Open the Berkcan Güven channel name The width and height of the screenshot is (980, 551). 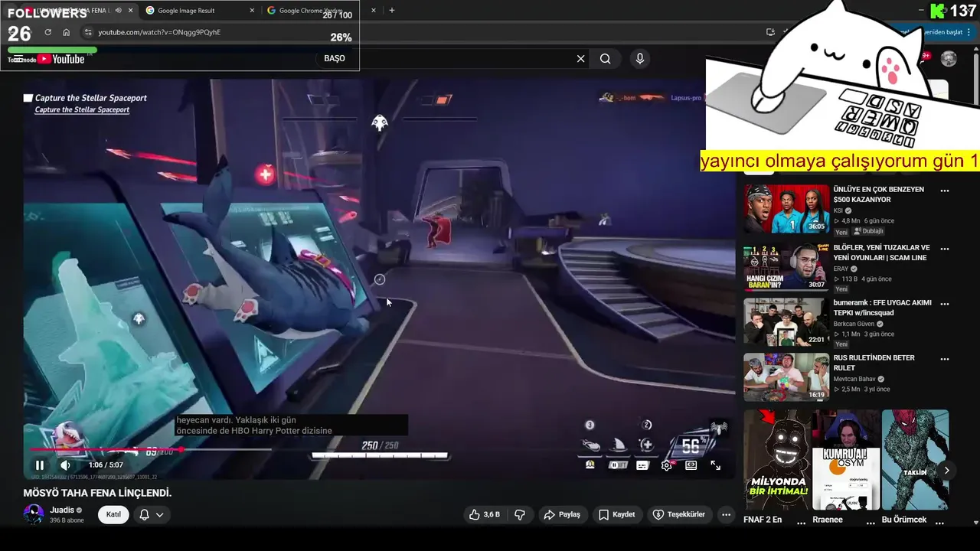click(x=855, y=324)
